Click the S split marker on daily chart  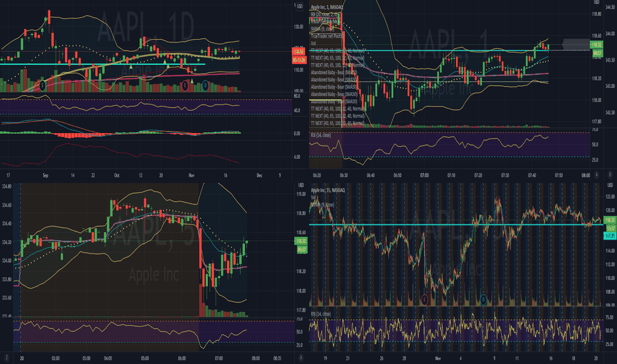(x=42, y=85)
